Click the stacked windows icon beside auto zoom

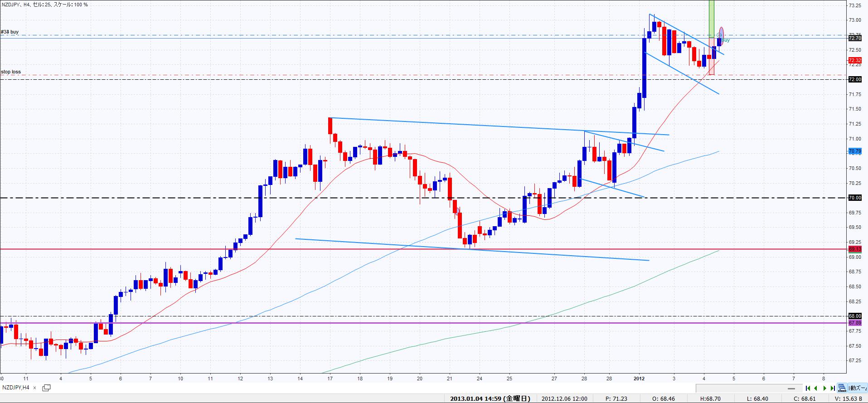coord(842,388)
